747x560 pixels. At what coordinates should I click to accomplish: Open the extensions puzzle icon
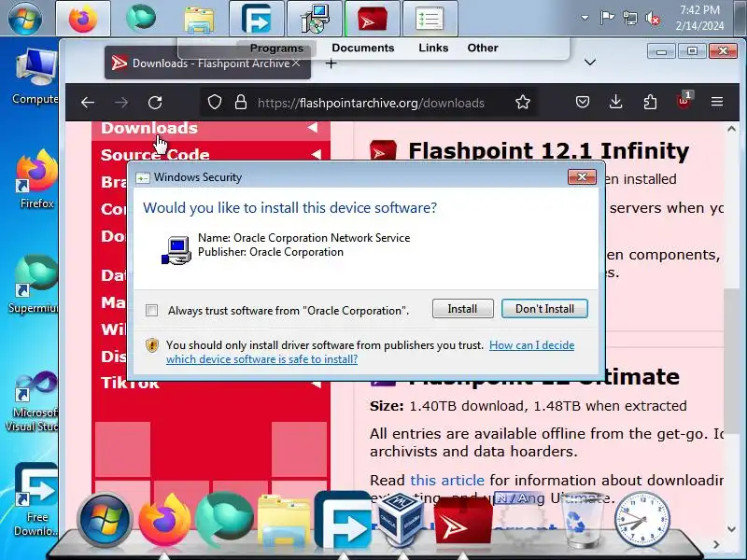650,102
